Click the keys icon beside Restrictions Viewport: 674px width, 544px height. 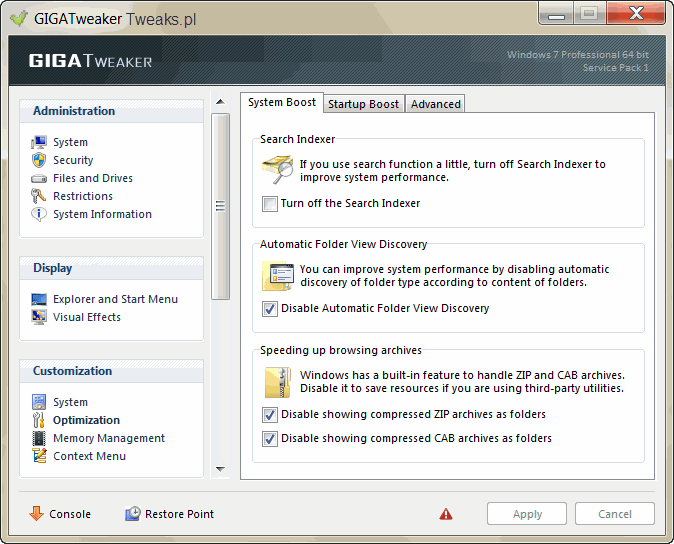tap(39, 196)
